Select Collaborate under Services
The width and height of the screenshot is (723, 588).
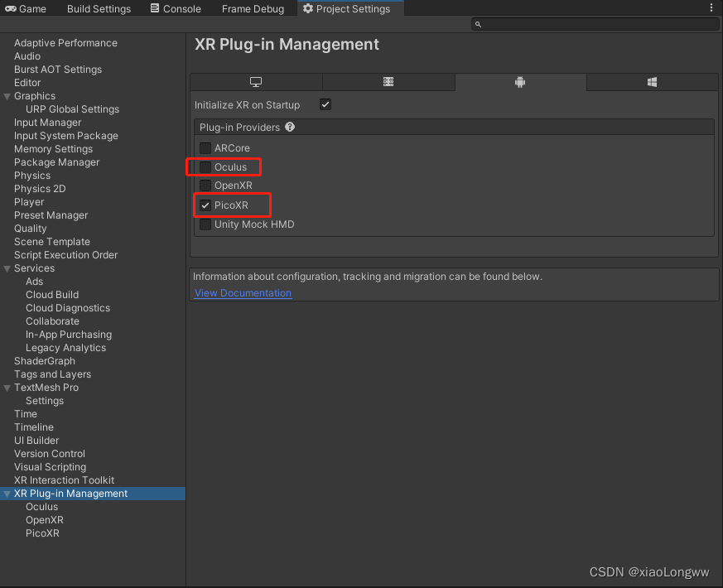[x=52, y=321]
